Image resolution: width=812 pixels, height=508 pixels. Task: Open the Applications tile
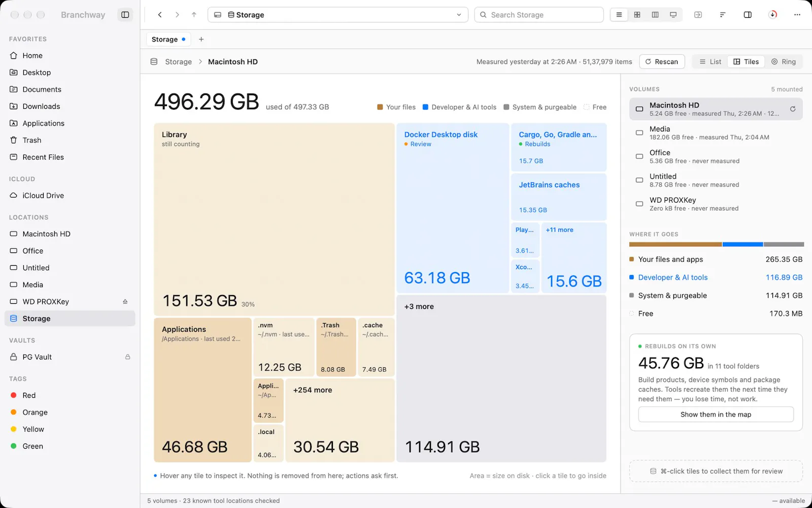202,390
